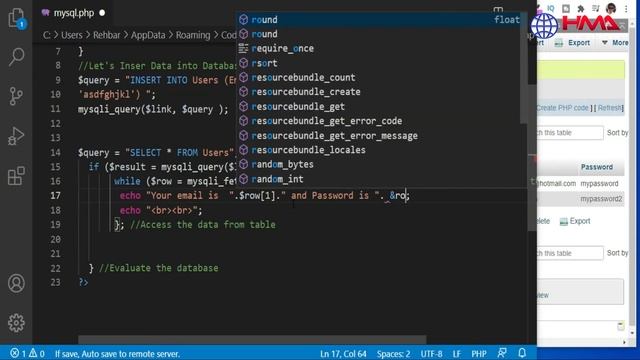The width and height of the screenshot is (640, 360).
Task: Open the C: breadcrumb segment
Action: pyautogui.click(x=47, y=35)
